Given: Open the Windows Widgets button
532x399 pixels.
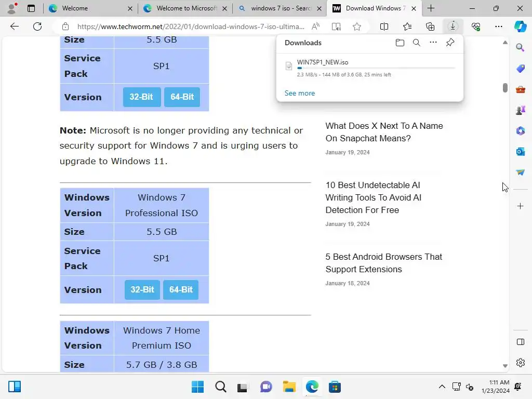Looking at the screenshot, I should (15, 387).
